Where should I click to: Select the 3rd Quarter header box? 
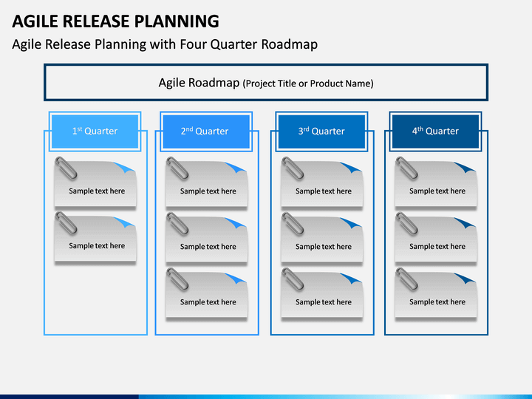321,132
